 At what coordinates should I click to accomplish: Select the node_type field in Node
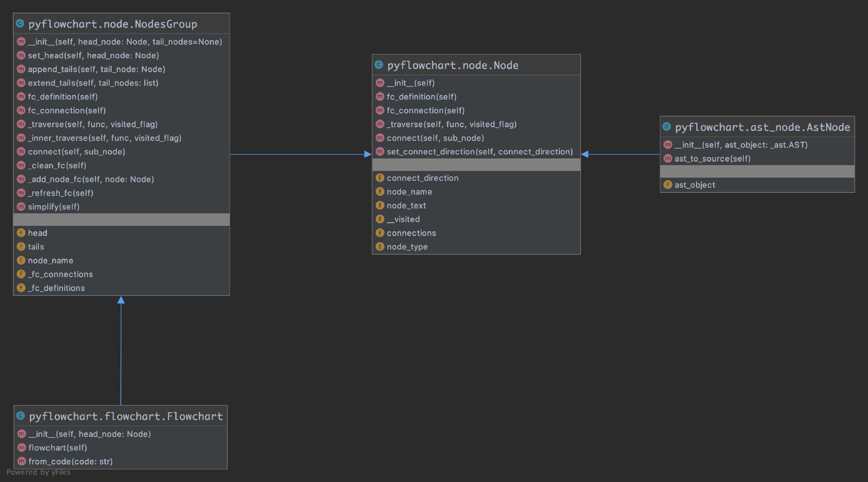pos(407,247)
